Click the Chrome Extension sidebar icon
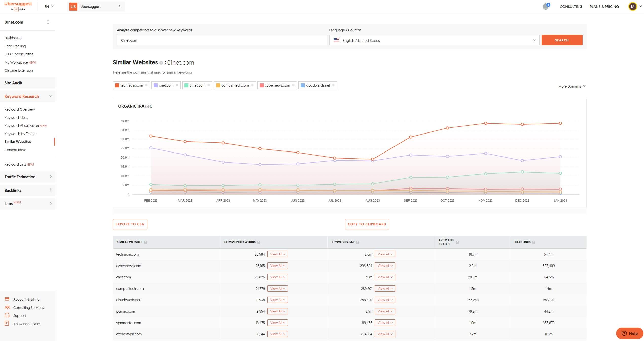 pos(19,70)
